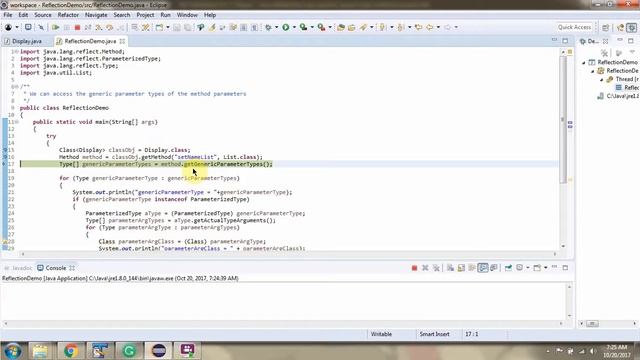Image resolution: width=640 pixels, height=360 pixels.
Task: Click the External Tools run icon
Action: pos(322,27)
